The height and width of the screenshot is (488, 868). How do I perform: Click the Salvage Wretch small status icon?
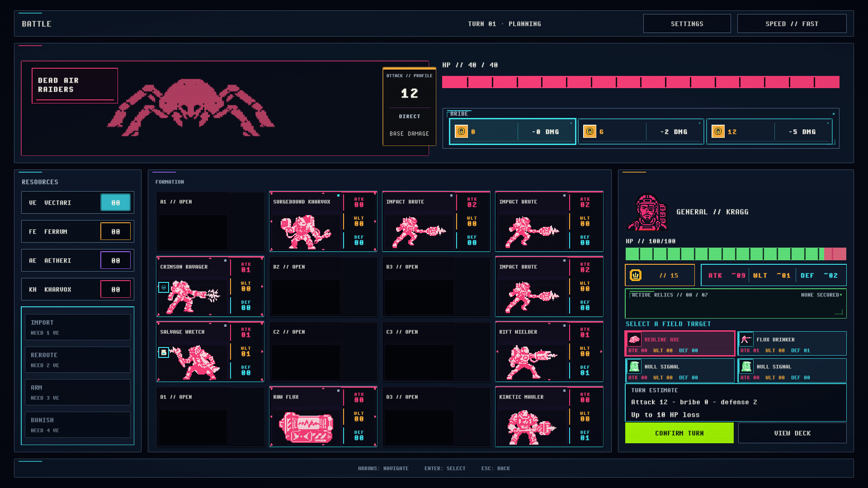click(164, 352)
